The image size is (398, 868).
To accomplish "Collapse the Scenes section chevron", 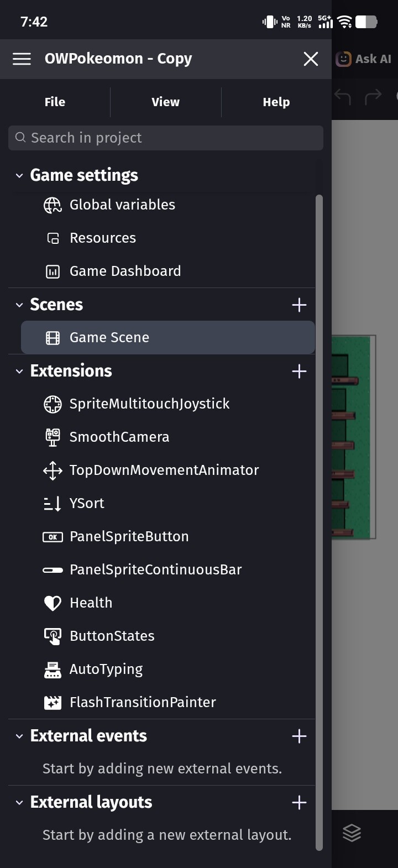I will pos(19,305).
